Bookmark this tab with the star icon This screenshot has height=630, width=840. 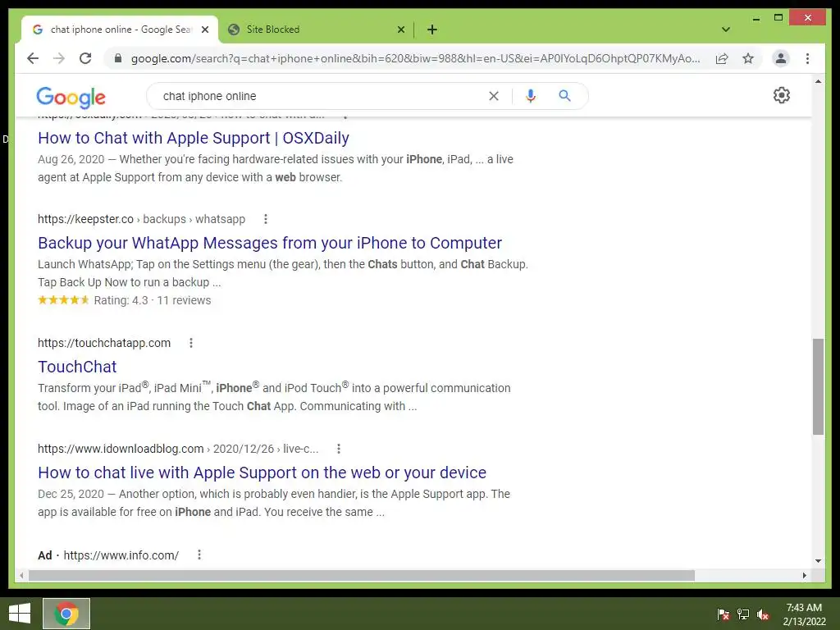click(748, 58)
